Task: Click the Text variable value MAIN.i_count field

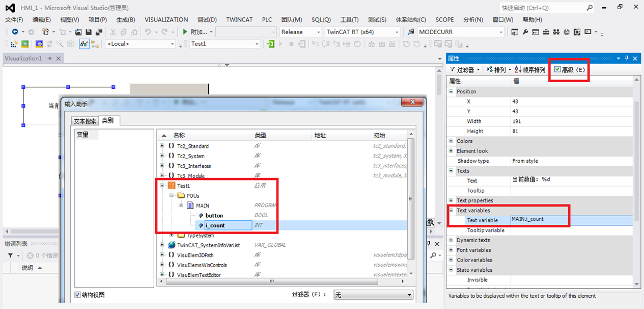Action: coord(571,220)
